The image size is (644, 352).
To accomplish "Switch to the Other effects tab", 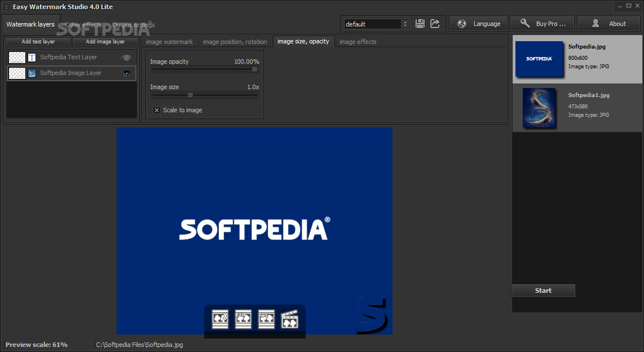I will (83, 25).
